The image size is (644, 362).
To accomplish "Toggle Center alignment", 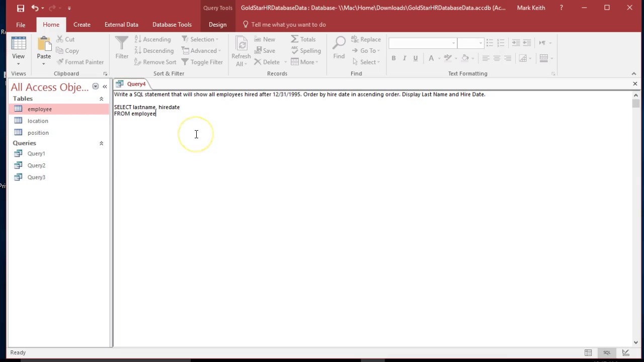I will (x=497, y=58).
